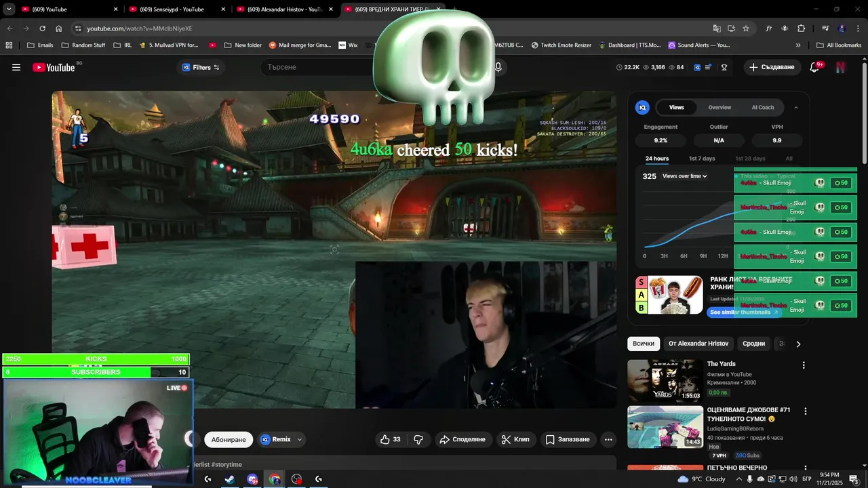Open more actions ellipsis below video
Image resolution: width=868 pixels, height=488 pixels.
(x=608, y=440)
